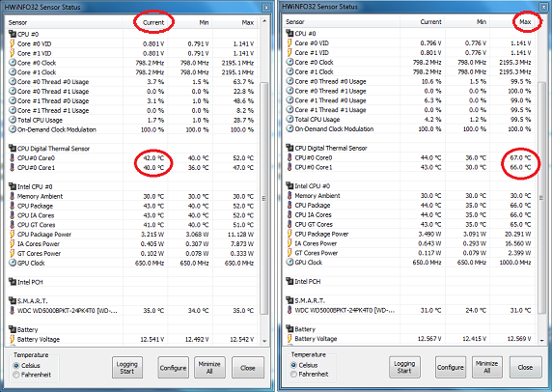Click the CPU #0 chip icon in left window
The image size is (552, 392).
(13, 34)
